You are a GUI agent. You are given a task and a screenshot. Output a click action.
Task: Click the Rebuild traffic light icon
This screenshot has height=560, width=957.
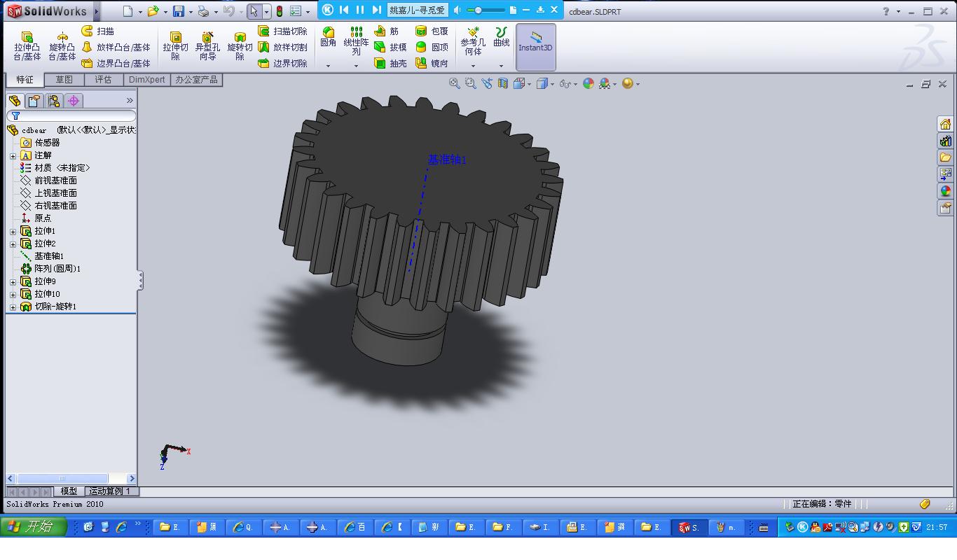pos(279,11)
